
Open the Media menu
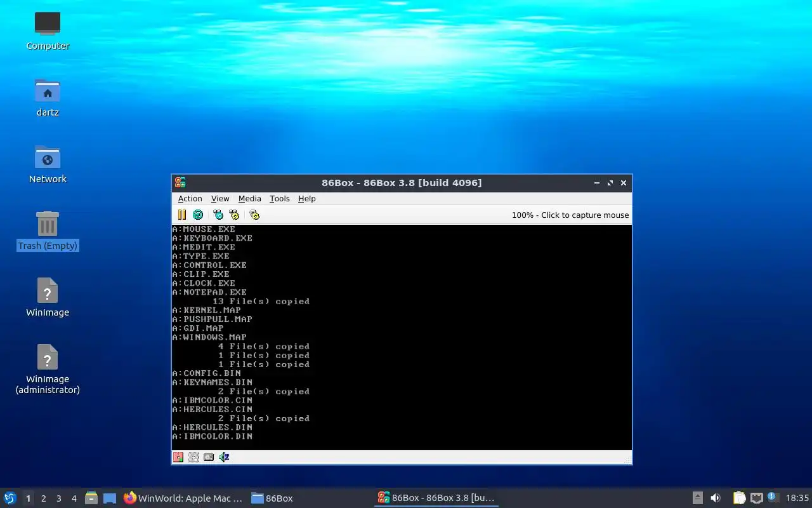click(249, 199)
